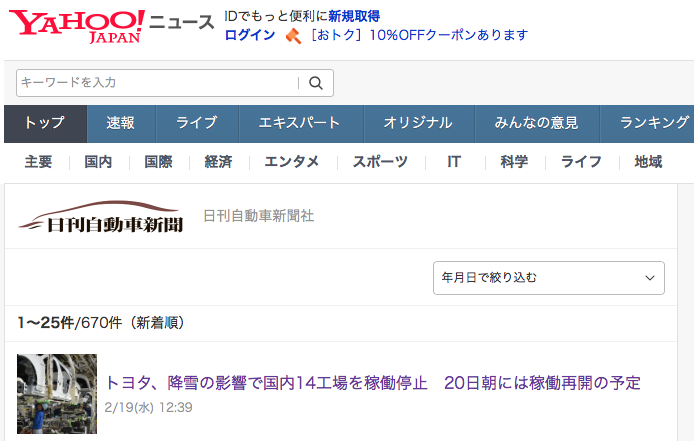Open the ライブ tab
The width and height of the screenshot is (694, 441).
pyautogui.click(x=196, y=123)
